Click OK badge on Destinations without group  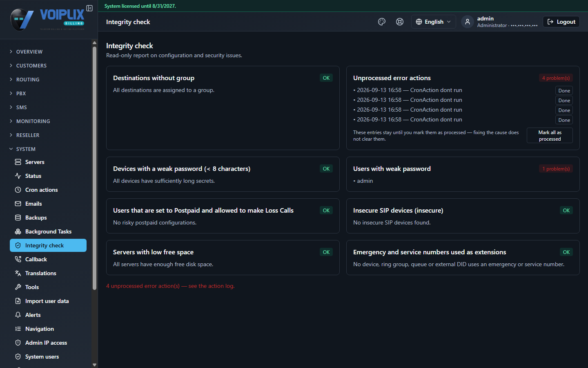tap(326, 78)
